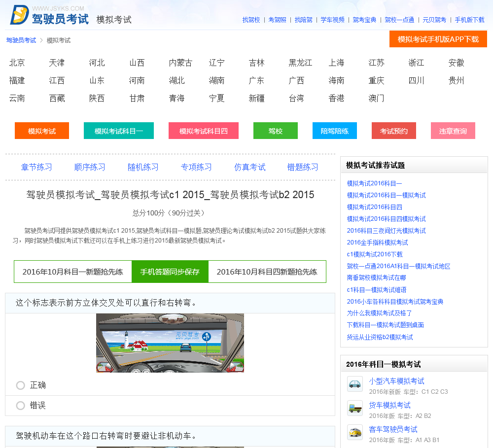Select the 北京 province link

click(x=17, y=63)
